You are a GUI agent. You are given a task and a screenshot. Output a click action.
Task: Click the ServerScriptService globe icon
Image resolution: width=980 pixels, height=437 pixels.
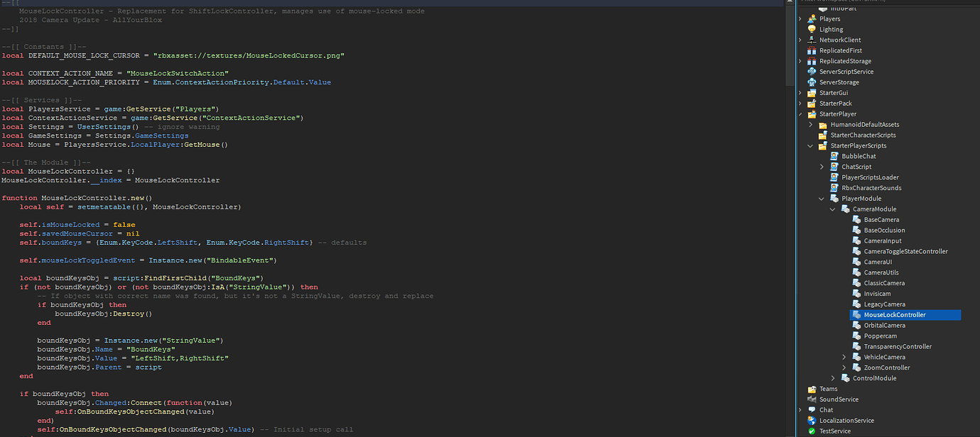812,71
